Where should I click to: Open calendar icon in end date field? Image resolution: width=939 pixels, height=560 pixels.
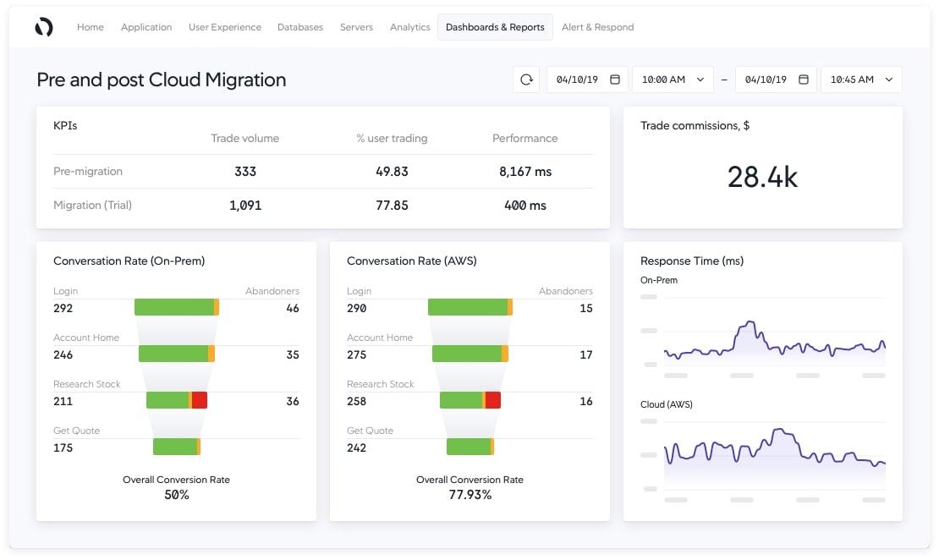[804, 80]
